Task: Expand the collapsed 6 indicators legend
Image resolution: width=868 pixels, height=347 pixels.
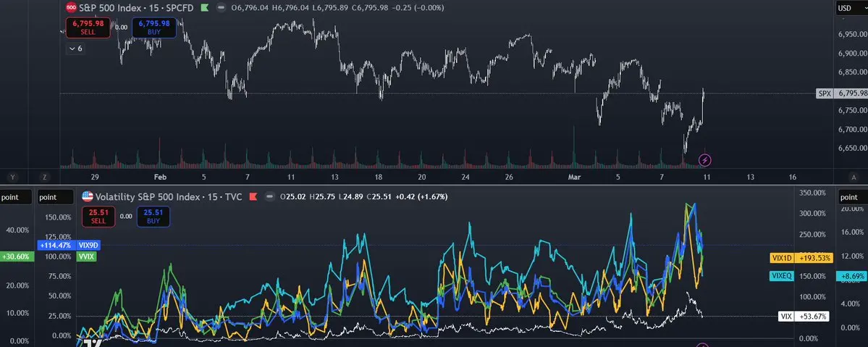Action: tap(76, 49)
